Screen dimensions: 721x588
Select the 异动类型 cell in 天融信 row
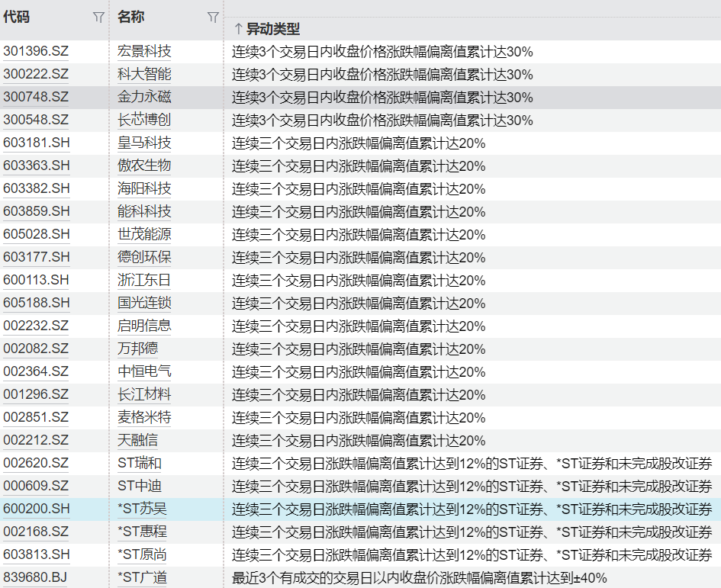[473, 441]
